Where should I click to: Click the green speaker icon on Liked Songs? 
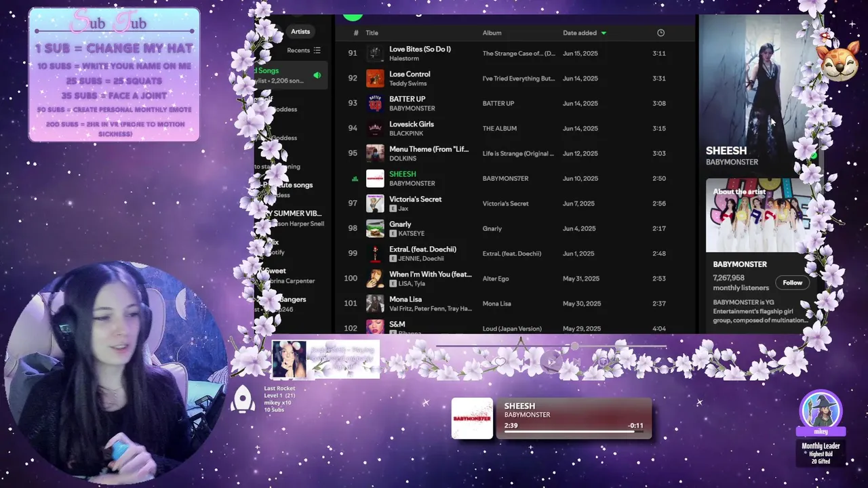[317, 75]
